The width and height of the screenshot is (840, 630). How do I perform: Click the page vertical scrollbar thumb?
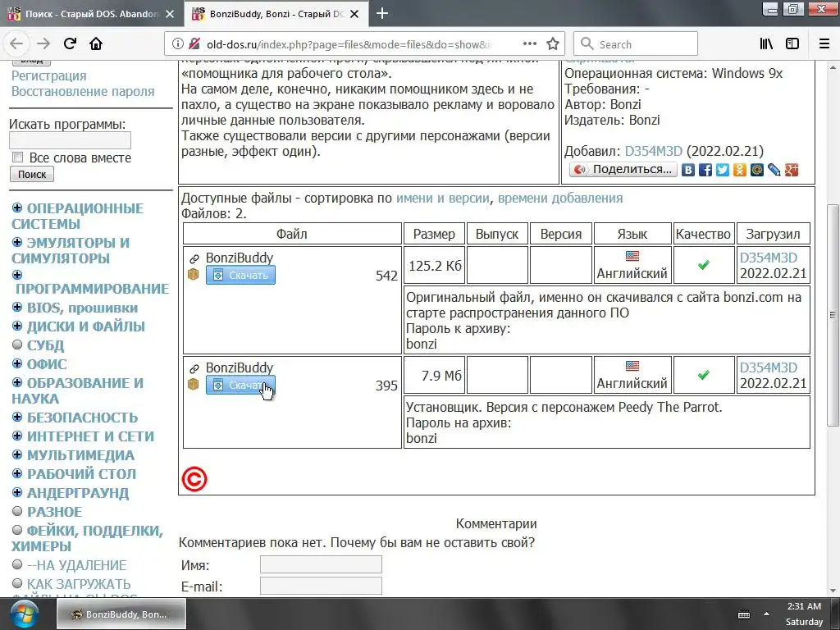point(833,315)
